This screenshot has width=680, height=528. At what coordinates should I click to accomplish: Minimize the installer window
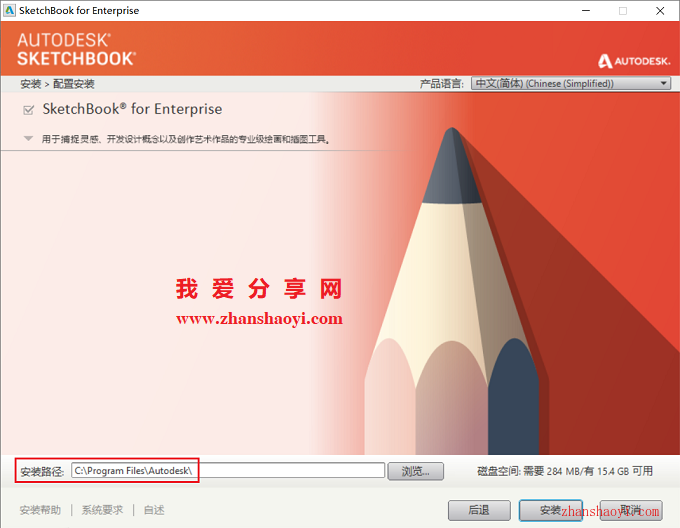coord(586,10)
